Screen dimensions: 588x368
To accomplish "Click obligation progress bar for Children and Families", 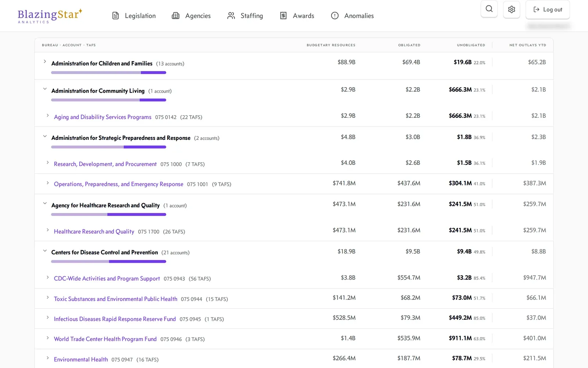I will (x=108, y=72).
